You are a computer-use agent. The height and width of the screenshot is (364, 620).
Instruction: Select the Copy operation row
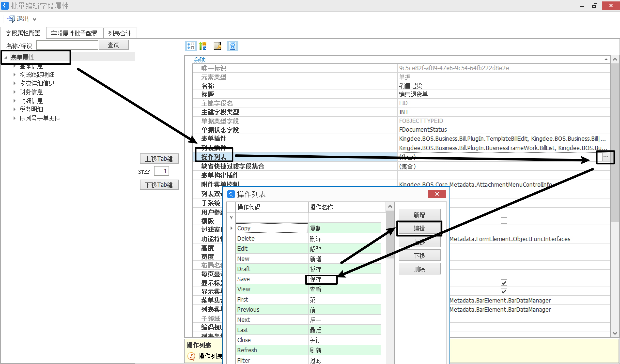point(308,228)
